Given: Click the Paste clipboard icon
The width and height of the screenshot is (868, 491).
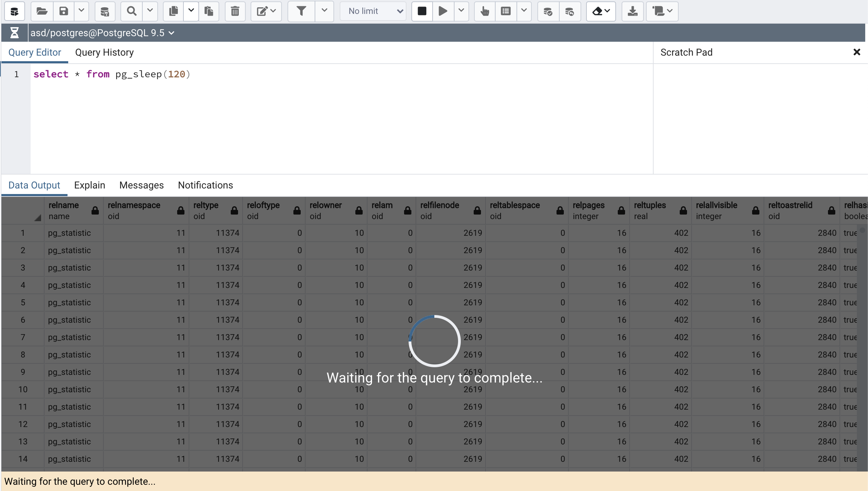Looking at the screenshot, I should tap(209, 11).
